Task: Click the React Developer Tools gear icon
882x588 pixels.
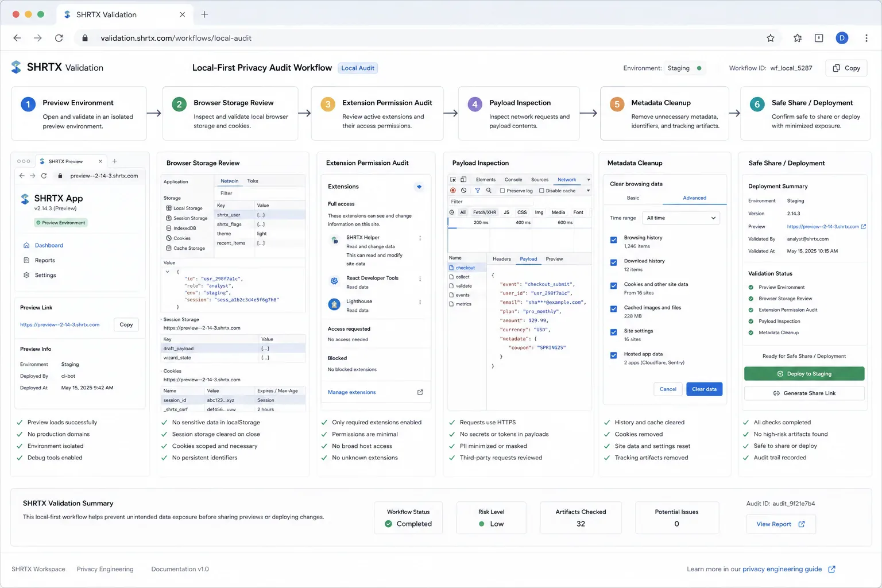Action: (x=334, y=281)
